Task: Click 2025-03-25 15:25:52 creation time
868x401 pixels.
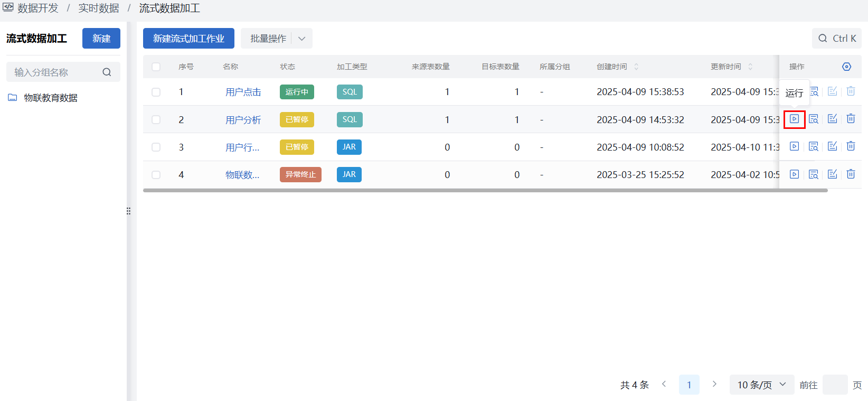Action: point(640,175)
